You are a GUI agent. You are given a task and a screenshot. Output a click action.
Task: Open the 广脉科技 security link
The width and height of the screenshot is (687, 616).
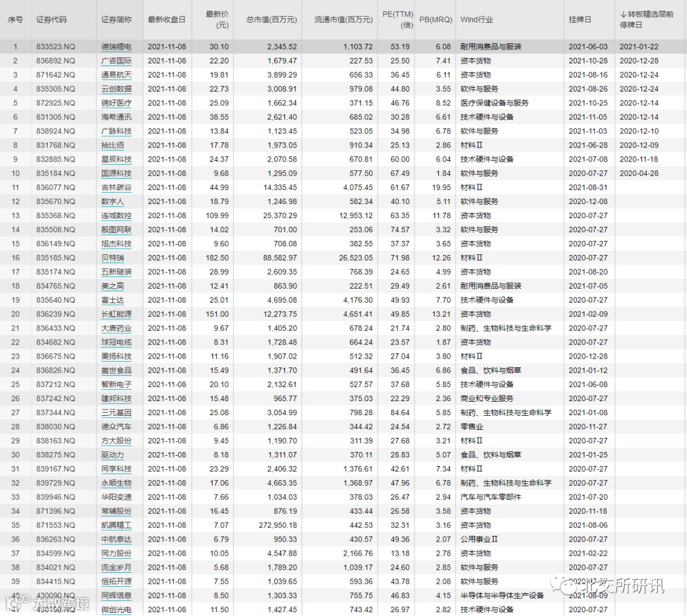click(116, 131)
